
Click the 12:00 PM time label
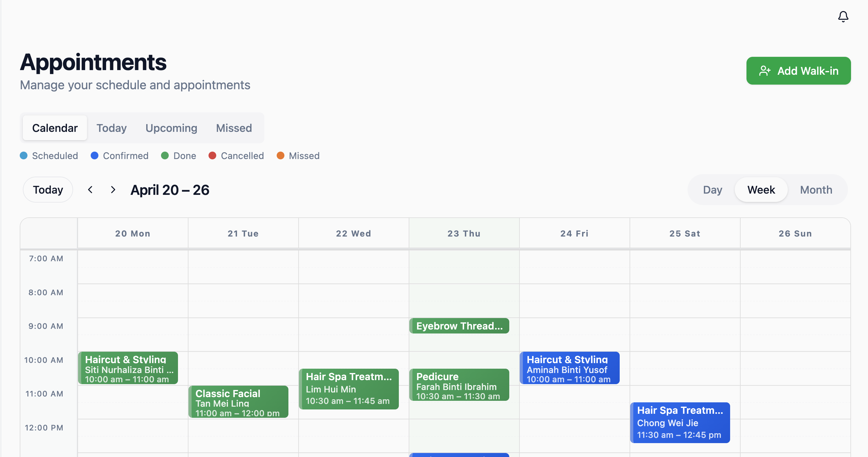(44, 428)
